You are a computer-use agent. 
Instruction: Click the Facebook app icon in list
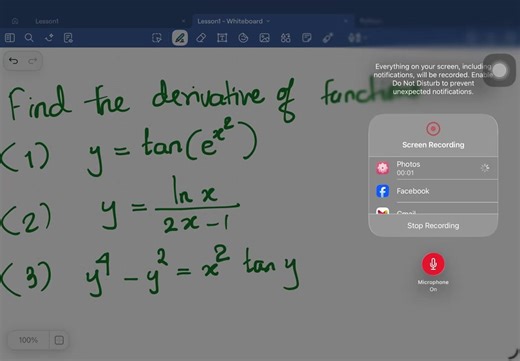click(x=382, y=191)
